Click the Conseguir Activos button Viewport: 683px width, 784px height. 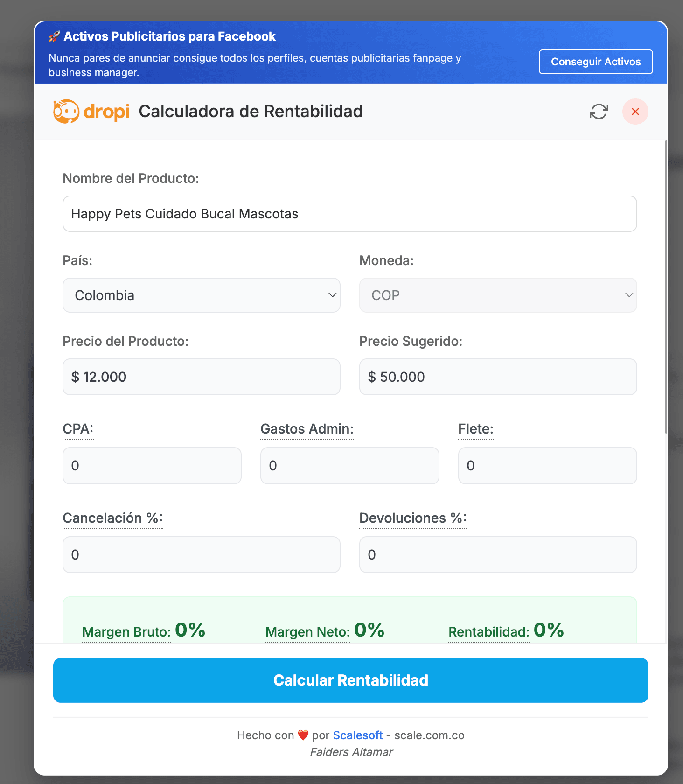[x=596, y=61]
